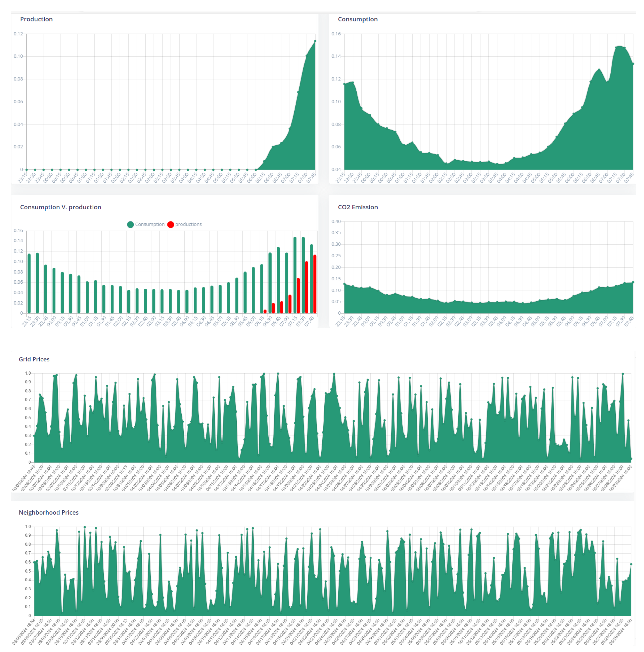Click the 1.0 y-axis value in Neighborhood Prices
This screenshot has height=652, width=644.
28,526
